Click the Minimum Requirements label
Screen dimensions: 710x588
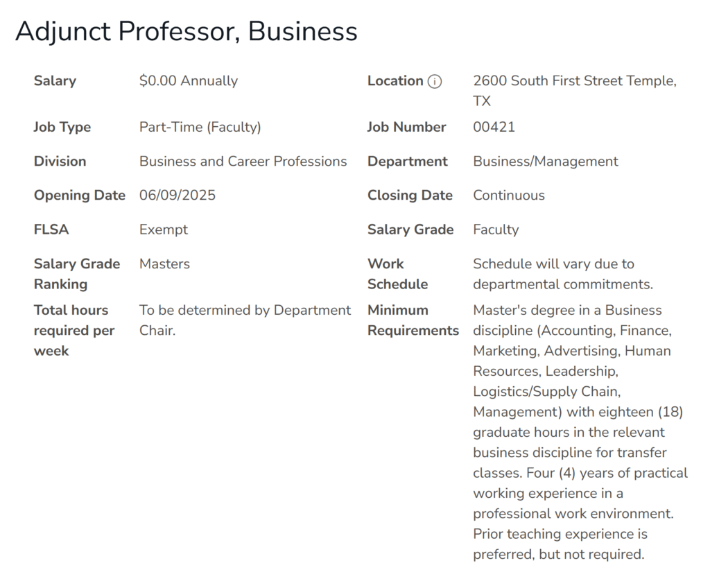pos(413,320)
